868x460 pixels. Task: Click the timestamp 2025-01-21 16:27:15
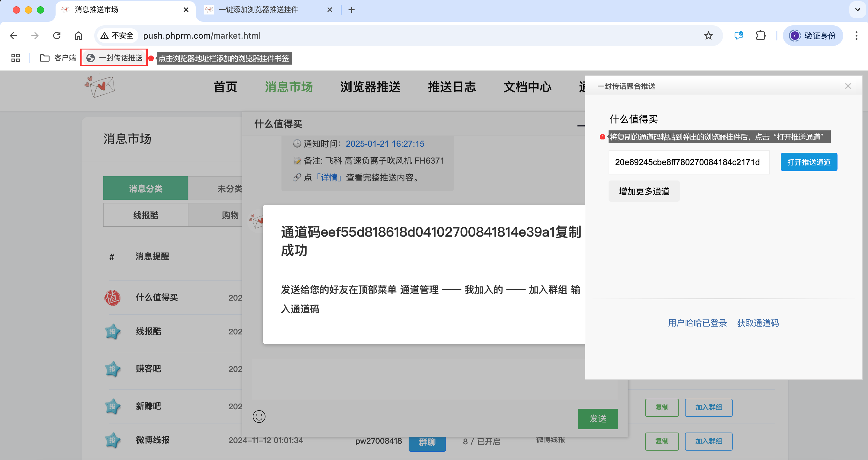[x=385, y=144]
